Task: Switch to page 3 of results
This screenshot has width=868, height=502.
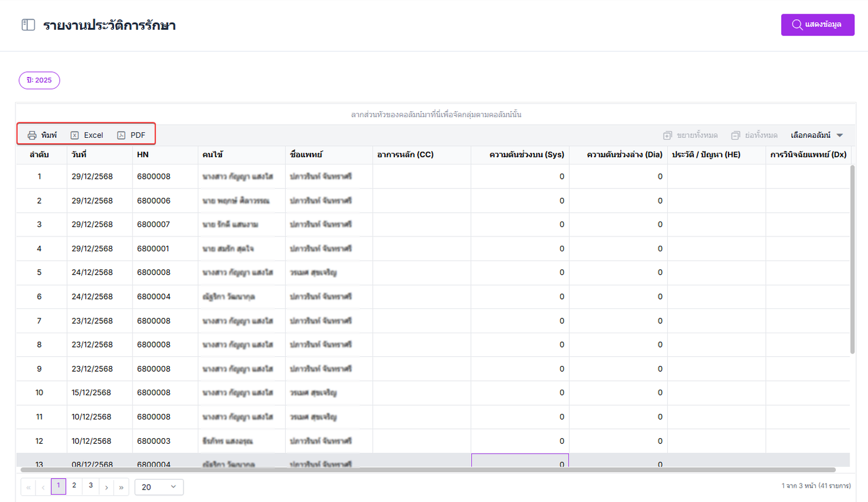Action: pyautogui.click(x=91, y=486)
